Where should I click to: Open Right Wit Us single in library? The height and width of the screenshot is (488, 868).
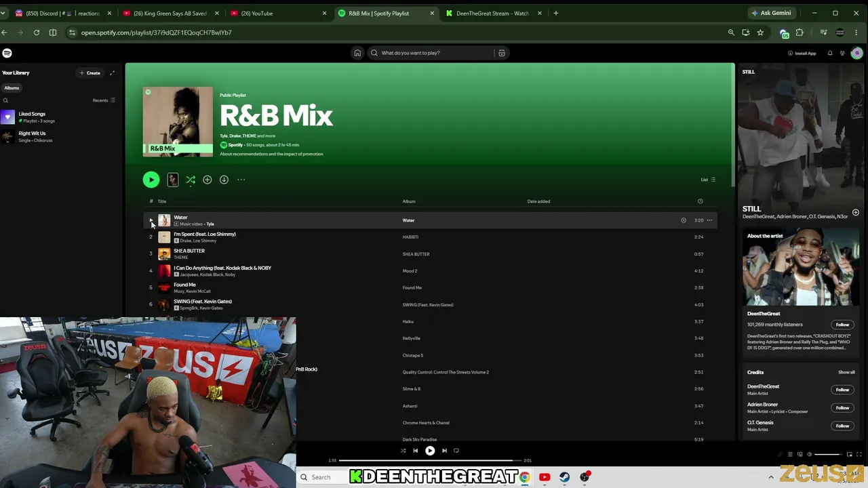click(61, 137)
